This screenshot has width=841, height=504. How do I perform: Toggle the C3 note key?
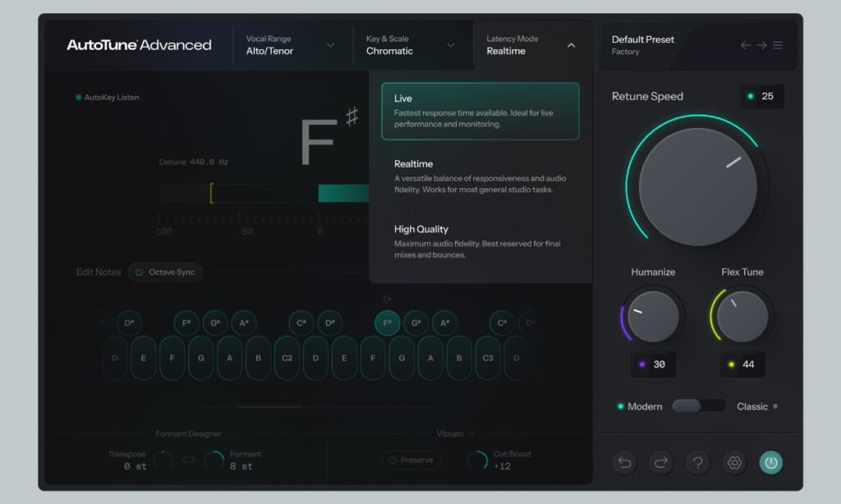point(488,358)
